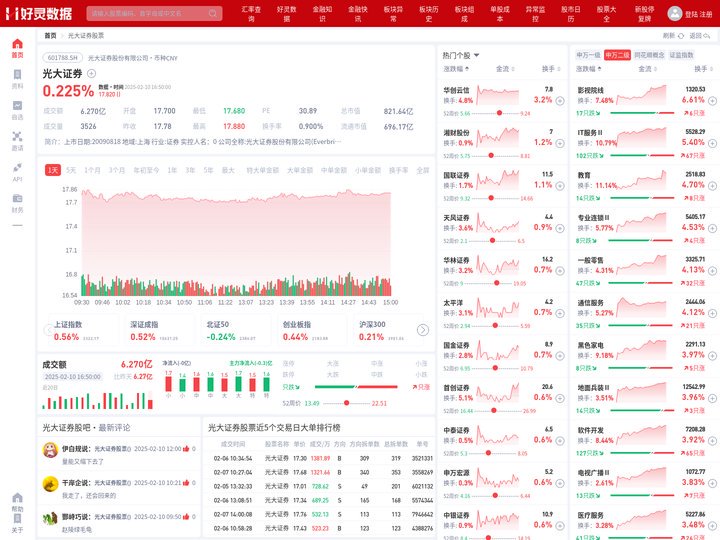The height and width of the screenshot is (540, 720).
Task: Switch to 同花顺概念 tab
Action: [x=649, y=55]
